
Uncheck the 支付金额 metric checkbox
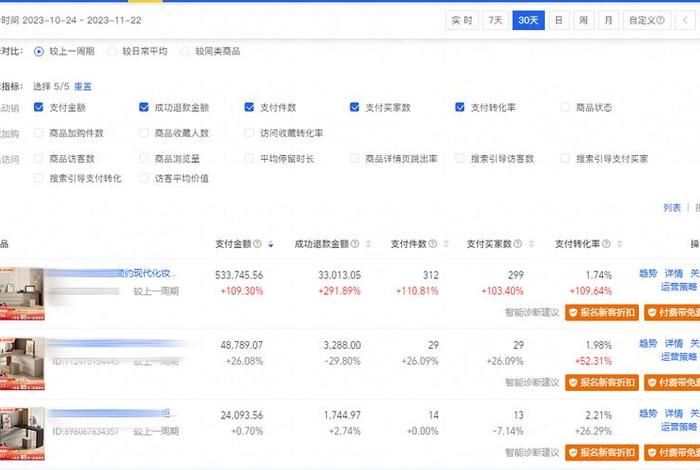tap(39, 107)
